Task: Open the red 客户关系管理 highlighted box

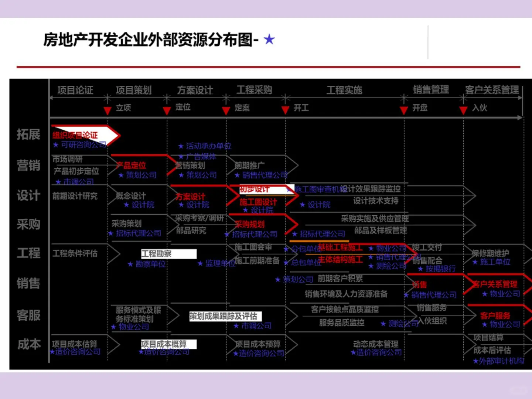Action: coord(496,284)
